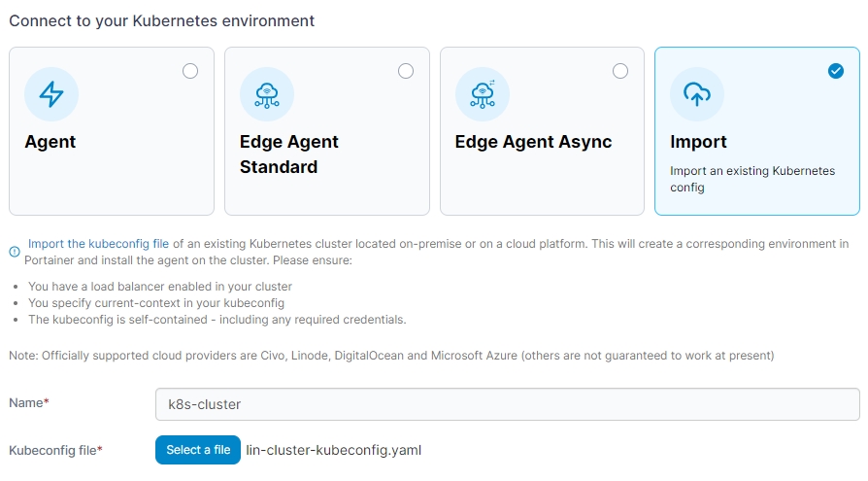The image size is (868, 481).
Task: Click the Edge Agent Async title text
Action: tap(533, 142)
